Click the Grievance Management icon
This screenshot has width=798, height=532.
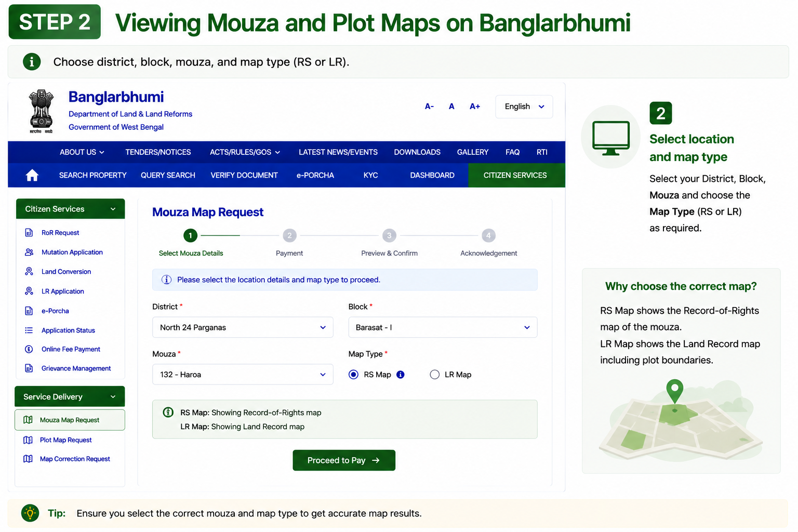(29, 368)
